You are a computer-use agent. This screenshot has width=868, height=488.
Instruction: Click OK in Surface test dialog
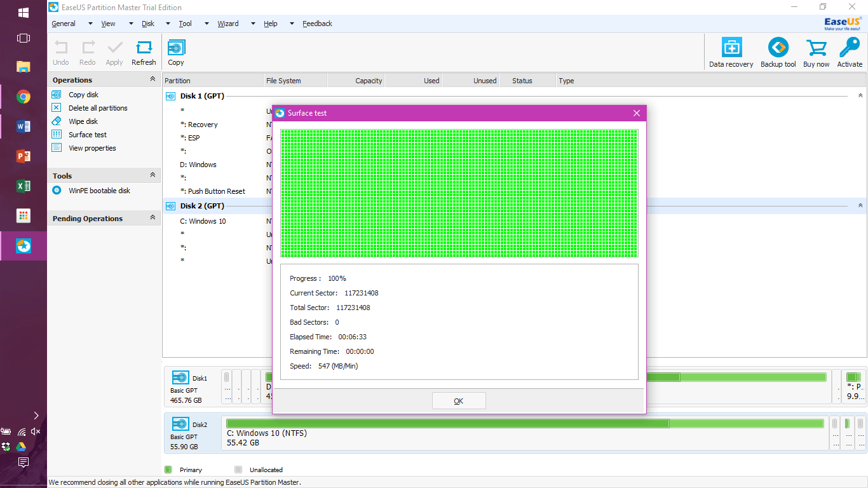point(459,401)
